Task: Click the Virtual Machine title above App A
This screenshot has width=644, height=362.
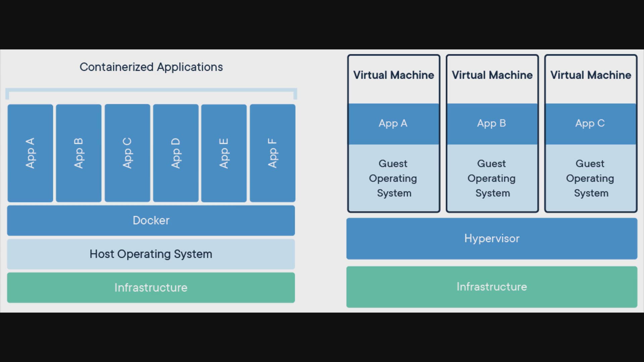Action: (x=393, y=75)
